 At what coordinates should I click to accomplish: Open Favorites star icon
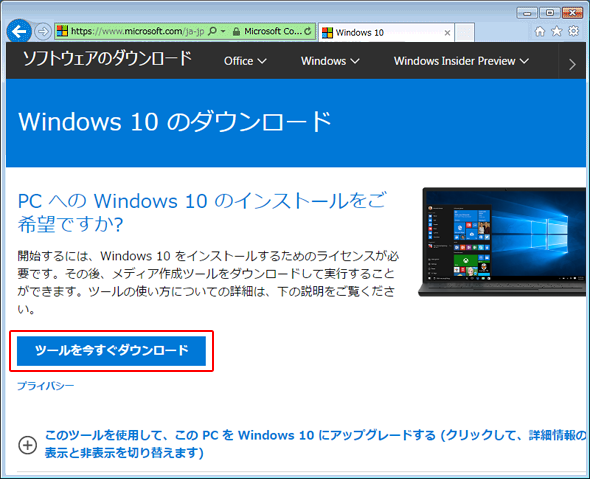556,31
